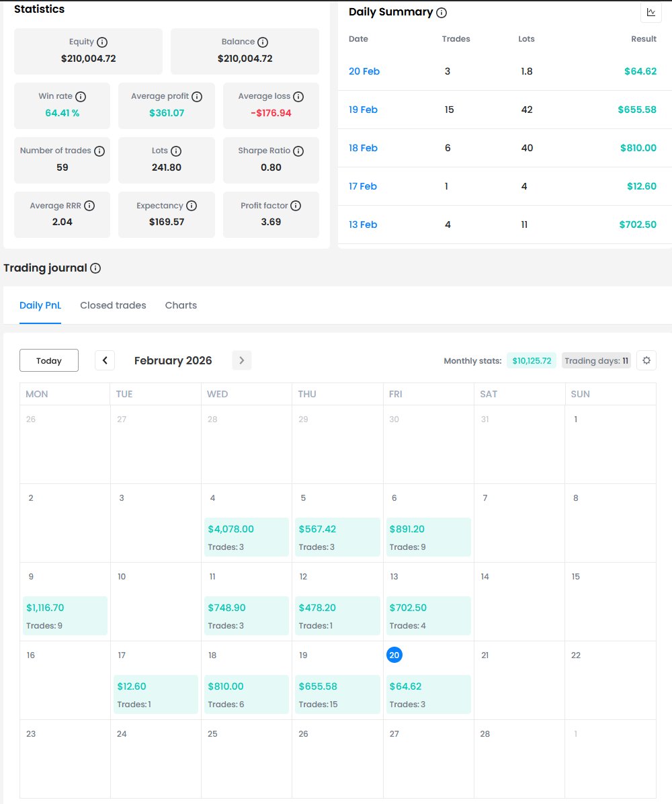The width and height of the screenshot is (672, 804).
Task: Click the Expectancy value $169.57
Action: point(167,222)
